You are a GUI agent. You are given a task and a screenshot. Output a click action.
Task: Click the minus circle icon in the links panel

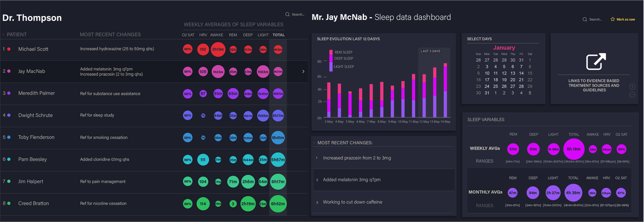pyautogui.click(x=632, y=95)
